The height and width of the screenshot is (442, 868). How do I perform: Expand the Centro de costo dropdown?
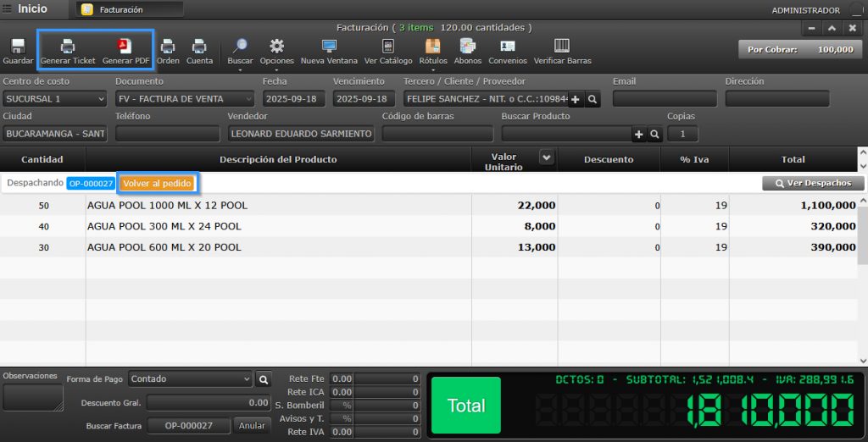coord(101,99)
